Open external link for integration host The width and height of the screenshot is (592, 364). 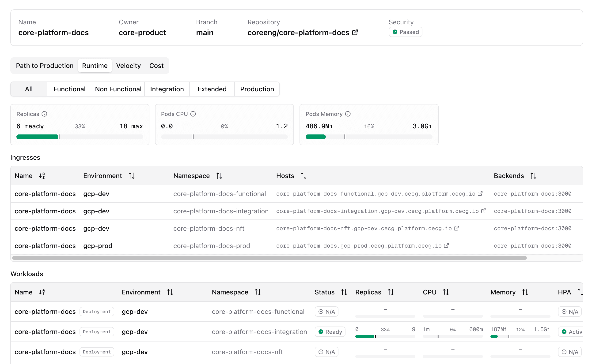[484, 211]
